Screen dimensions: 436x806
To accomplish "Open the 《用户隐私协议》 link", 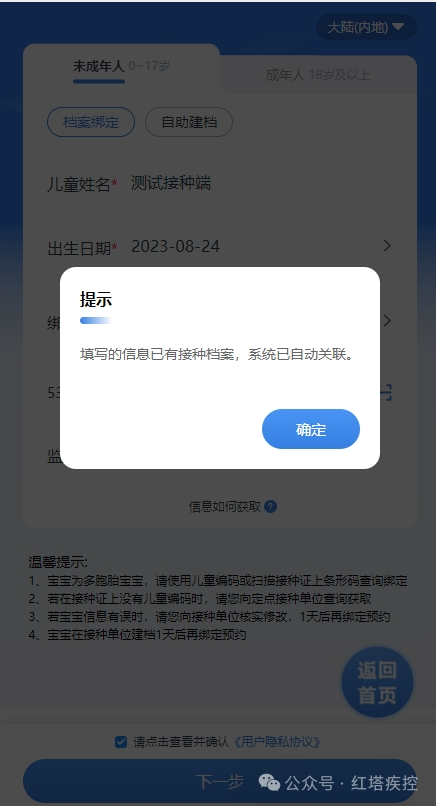I will 277,742.
